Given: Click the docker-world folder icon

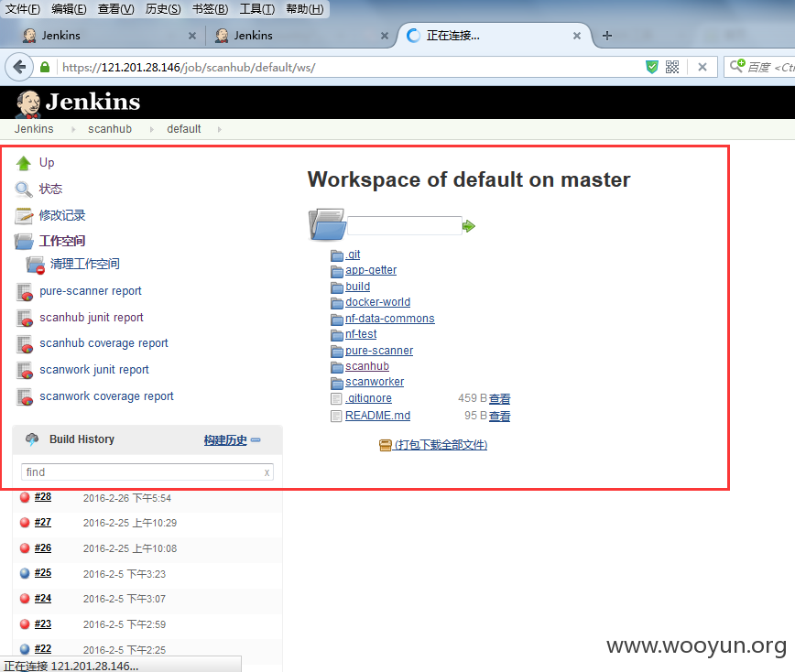Looking at the screenshot, I should (337, 303).
